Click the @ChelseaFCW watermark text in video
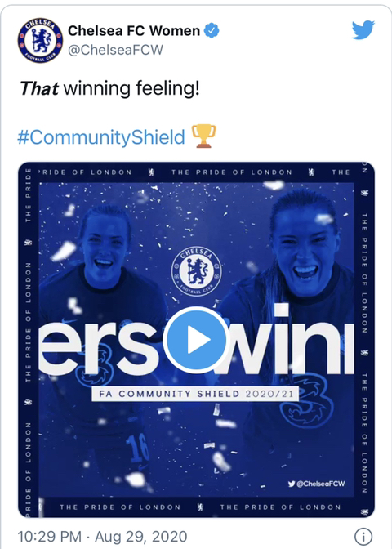Image resolution: width=392 pixels, height=549 pixels. tap(321, 484)
